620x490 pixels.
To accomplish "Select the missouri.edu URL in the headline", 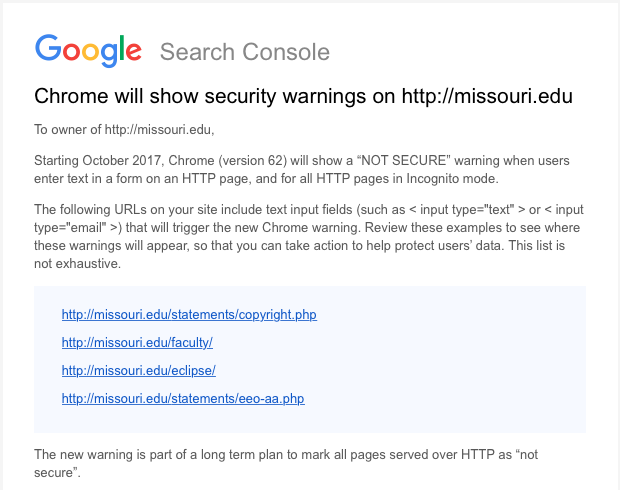I will coord(487,96).
